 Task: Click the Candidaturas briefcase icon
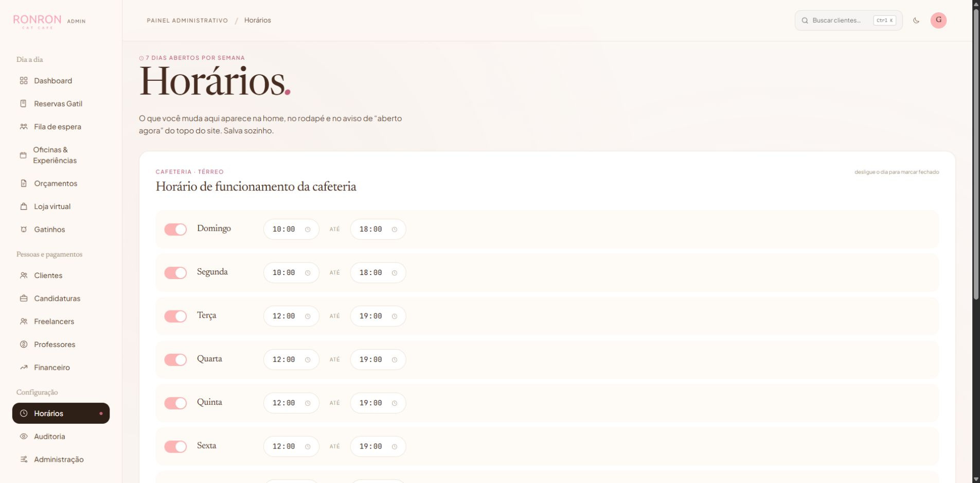pos(24,299)
